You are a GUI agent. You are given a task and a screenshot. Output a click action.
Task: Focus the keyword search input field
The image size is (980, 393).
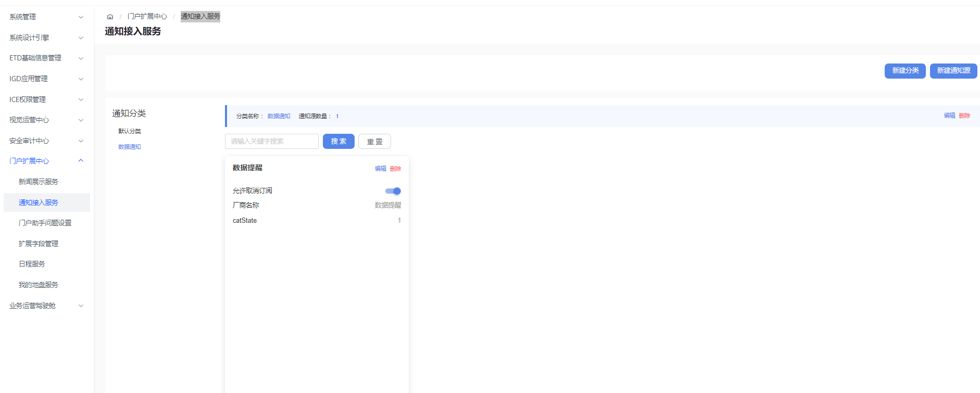271,142
